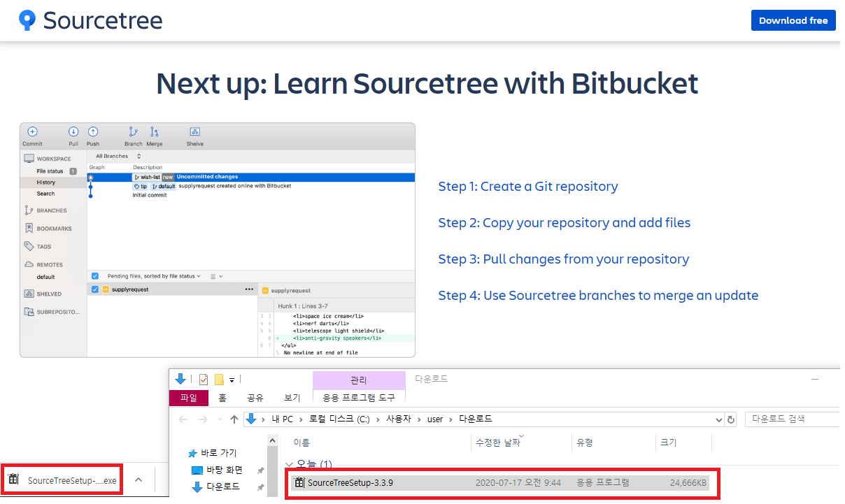Open downloaded SourceTreeSetup exe in download bar

tap(63, 480)
